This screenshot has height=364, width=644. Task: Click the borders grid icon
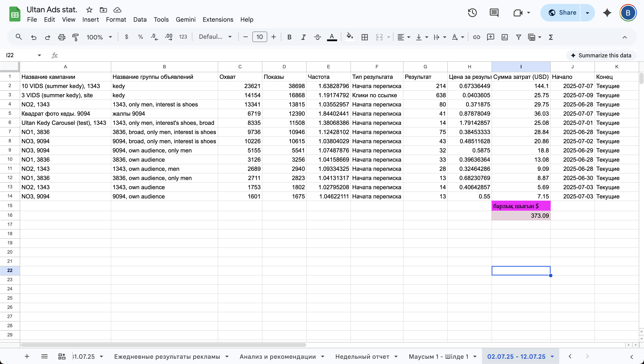[365, 37]
